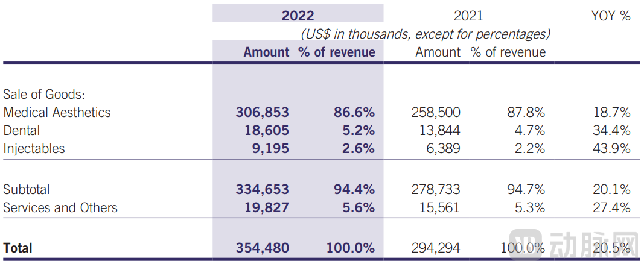Select the 20.1% subtotal YOY value
The width and height of the screenshot is (644, 267).
[611, 189]
